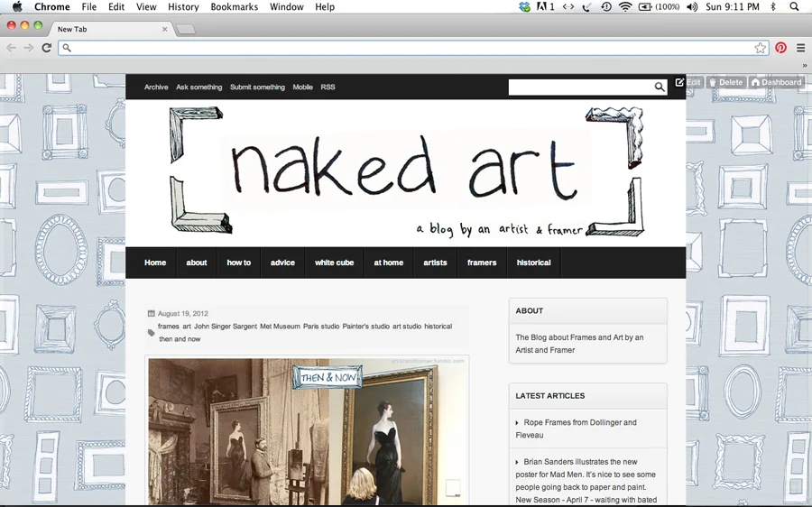812x507 pixels.
Task: Click the art studio tag
Action: (407, 327)
